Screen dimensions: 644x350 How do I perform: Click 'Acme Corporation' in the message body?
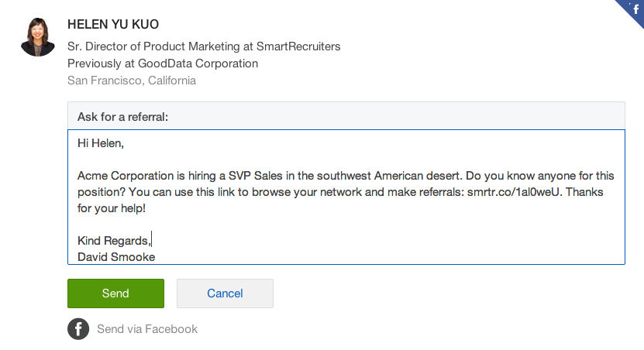pos(126,176)
